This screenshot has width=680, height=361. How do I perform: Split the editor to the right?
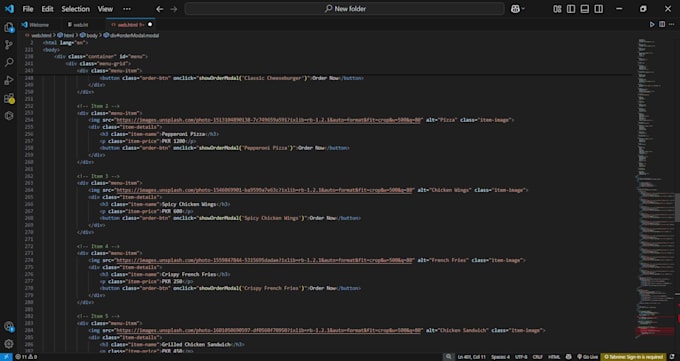[x=662, y=24]
